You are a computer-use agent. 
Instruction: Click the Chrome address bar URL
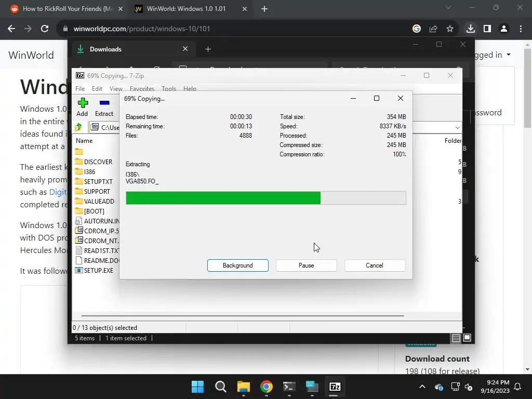click(142, 29)
